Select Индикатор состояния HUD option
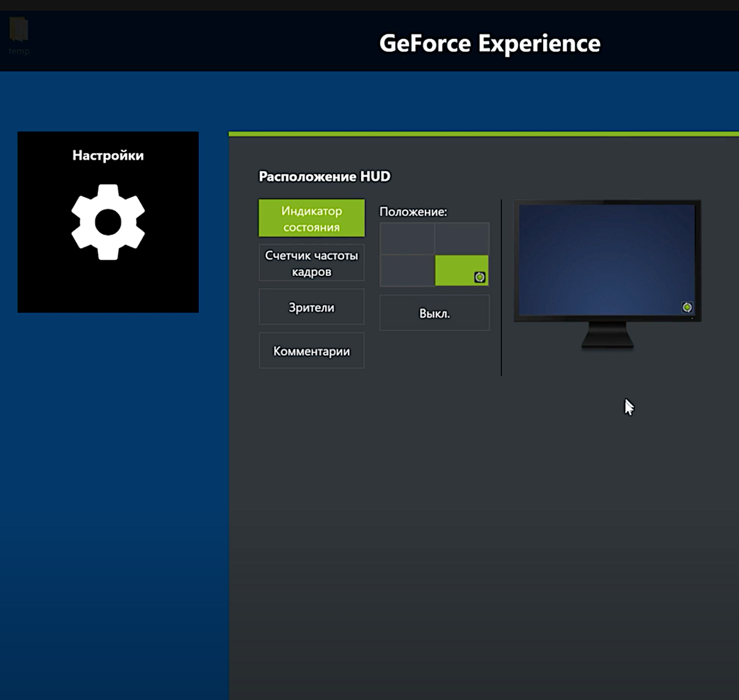 click(x=312, y=218)
